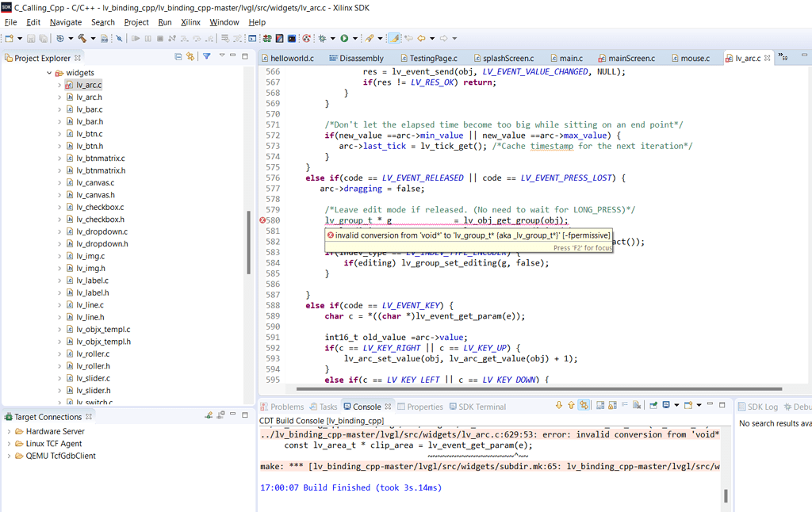
Task: Click the error marker on line 580
Action: coord(262,220)
